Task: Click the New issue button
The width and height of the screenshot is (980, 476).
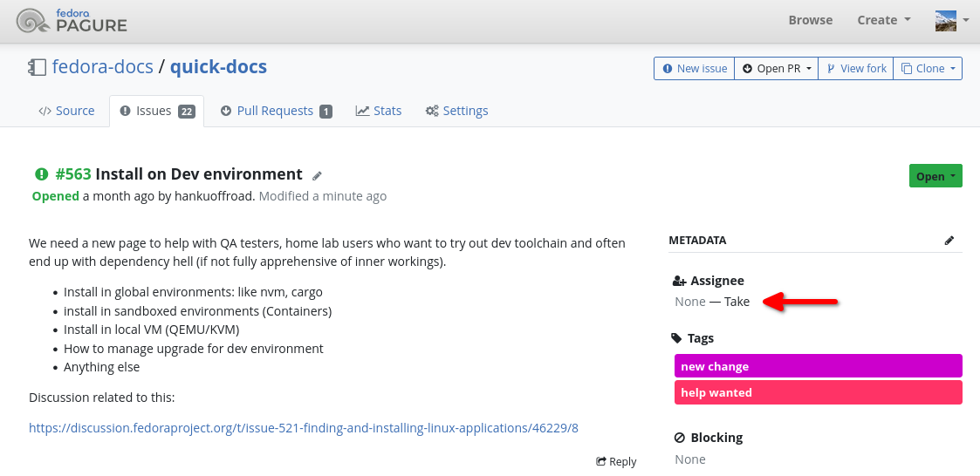Action: [695, 69]
